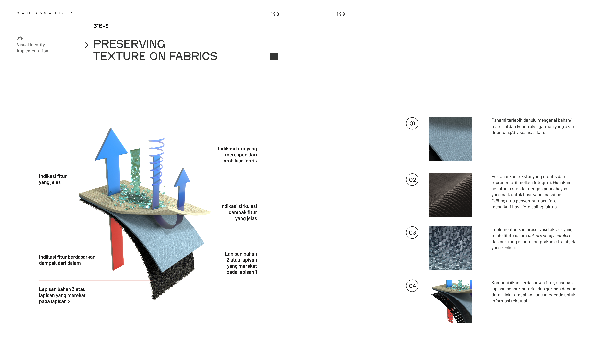The image size is (616, 364).
Task: Click the 'Chapter 3: Visual Identity' header
Action: 44,13
